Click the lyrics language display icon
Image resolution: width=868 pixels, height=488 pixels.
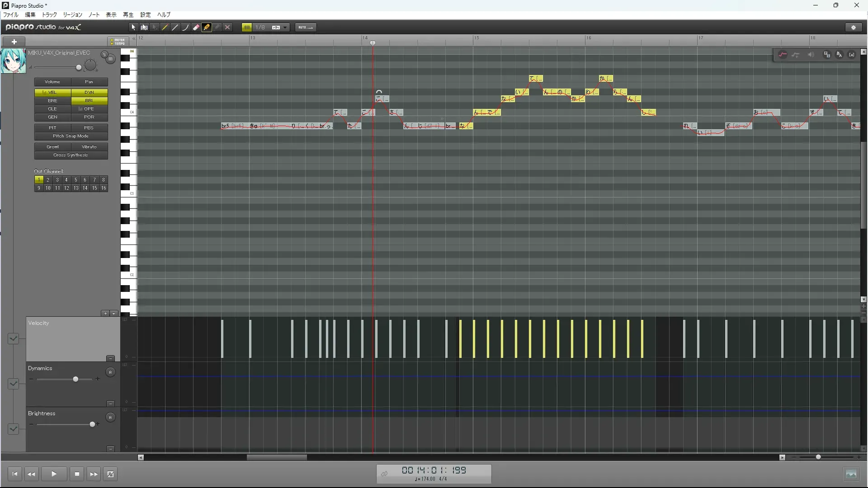840,55
